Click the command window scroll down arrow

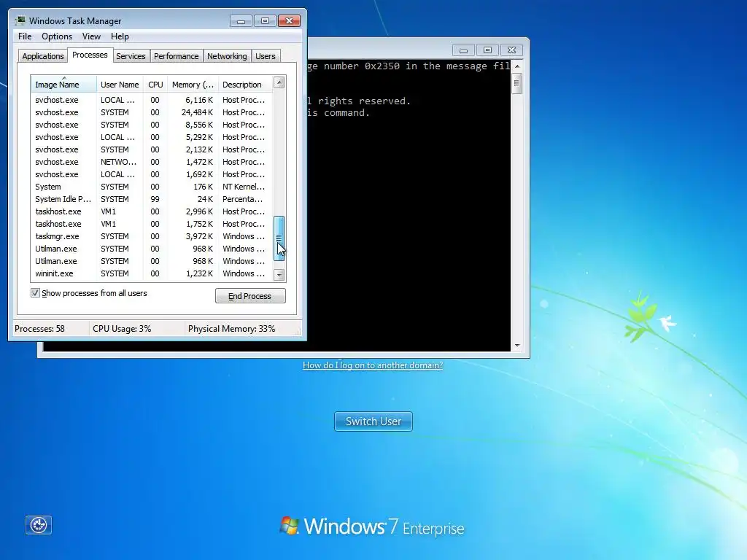tap(517, 346)
